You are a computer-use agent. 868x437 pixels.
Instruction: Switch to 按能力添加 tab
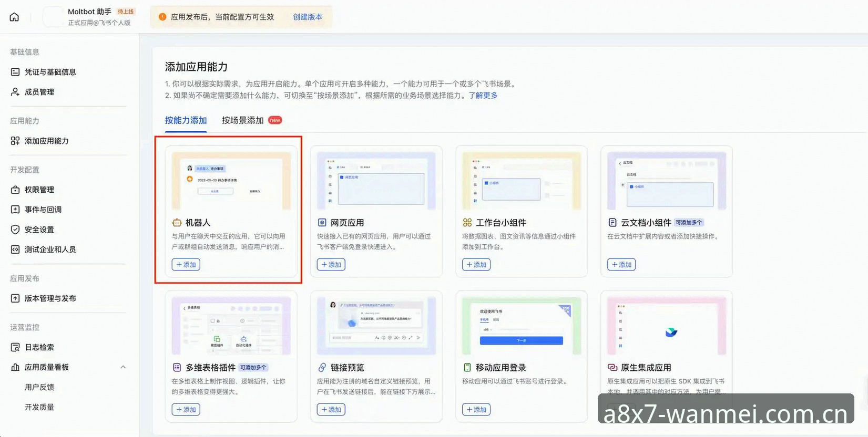186,120
